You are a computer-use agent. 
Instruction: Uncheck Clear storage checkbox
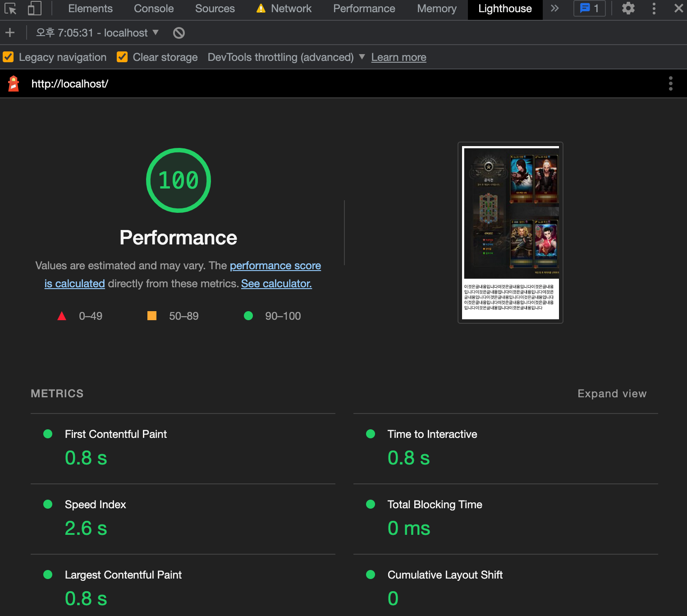(x=122, y=57)
